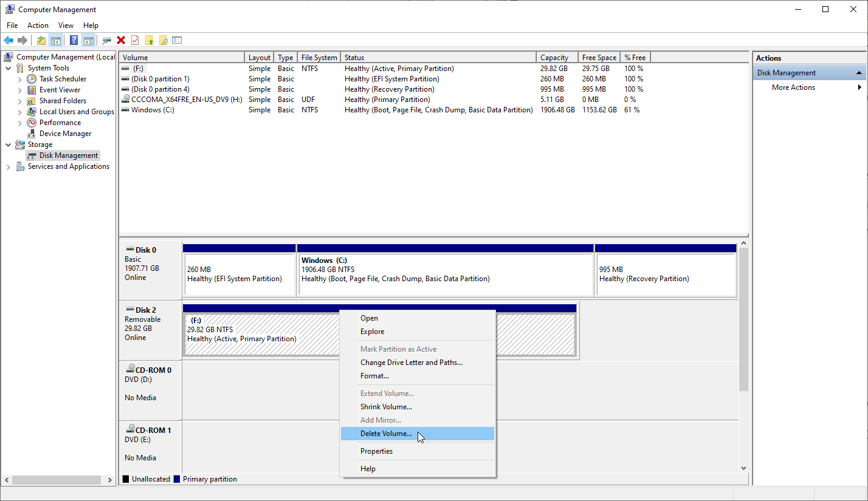Expand the Local Users and Groups arrow
The width and height of the screenshot is (868, 501).
point(19,112)
